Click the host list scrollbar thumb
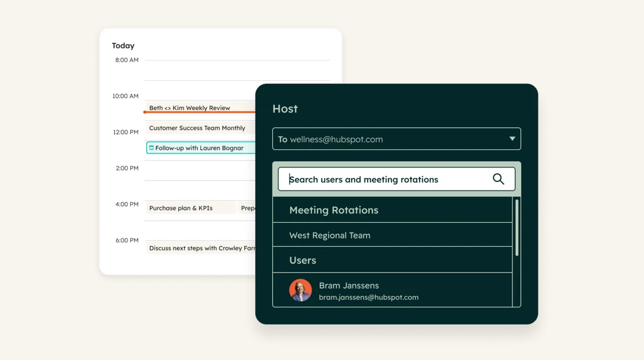 tap(517, 228)
